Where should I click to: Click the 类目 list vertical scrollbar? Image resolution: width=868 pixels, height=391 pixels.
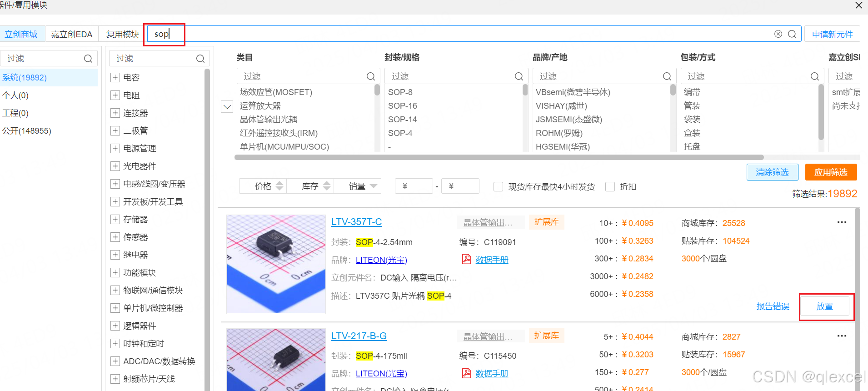(377, 90)
